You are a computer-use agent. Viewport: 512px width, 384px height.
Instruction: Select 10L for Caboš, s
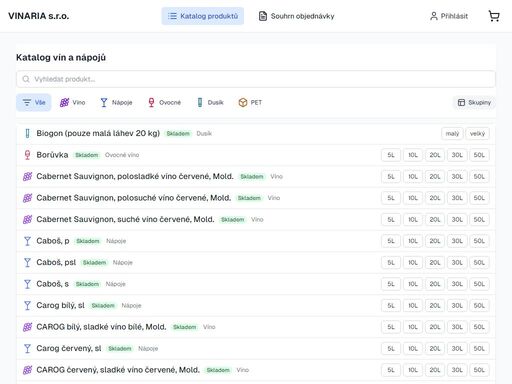click(413, 284)
